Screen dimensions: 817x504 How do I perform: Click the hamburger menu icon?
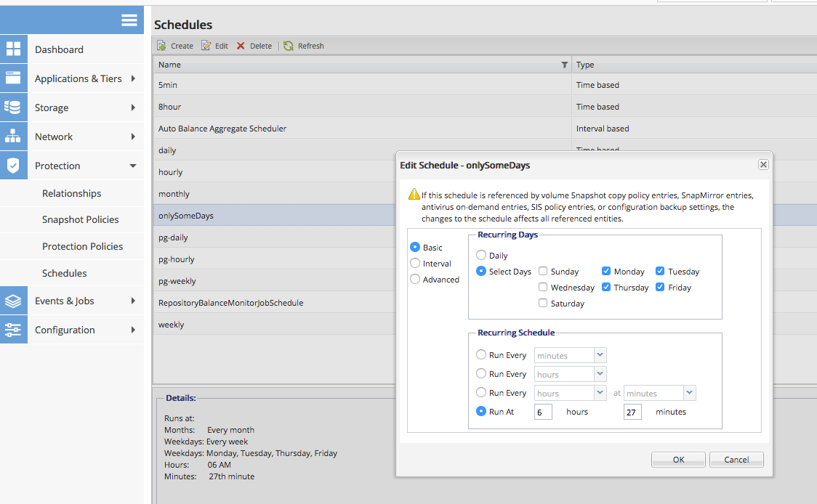[129, 20]
